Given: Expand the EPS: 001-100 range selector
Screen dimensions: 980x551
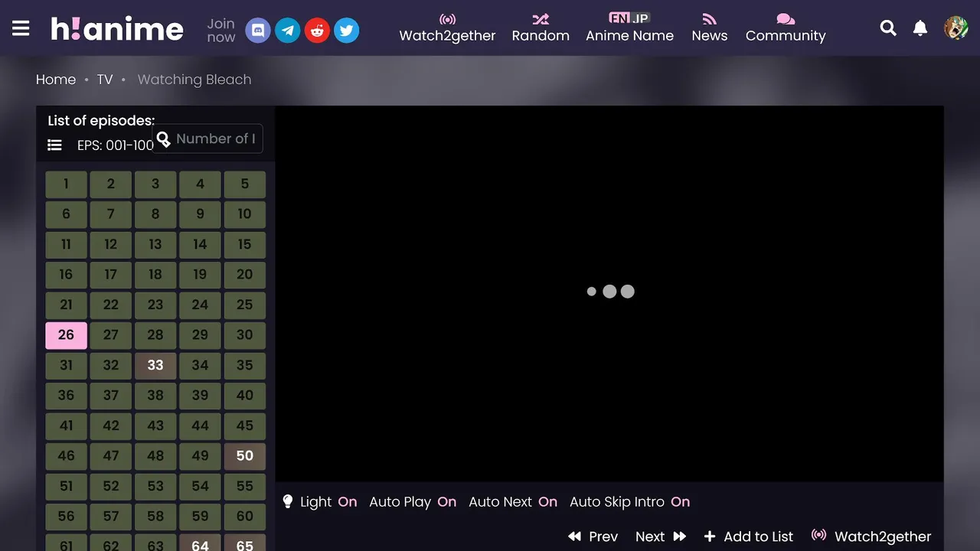Looking at the screenshot, I should tap(115, 145).
